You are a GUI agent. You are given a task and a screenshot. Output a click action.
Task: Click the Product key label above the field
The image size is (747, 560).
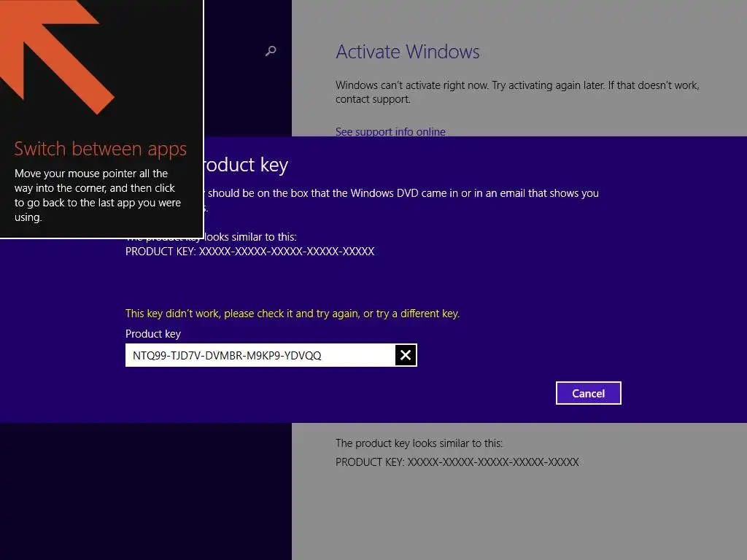(153, 334)
